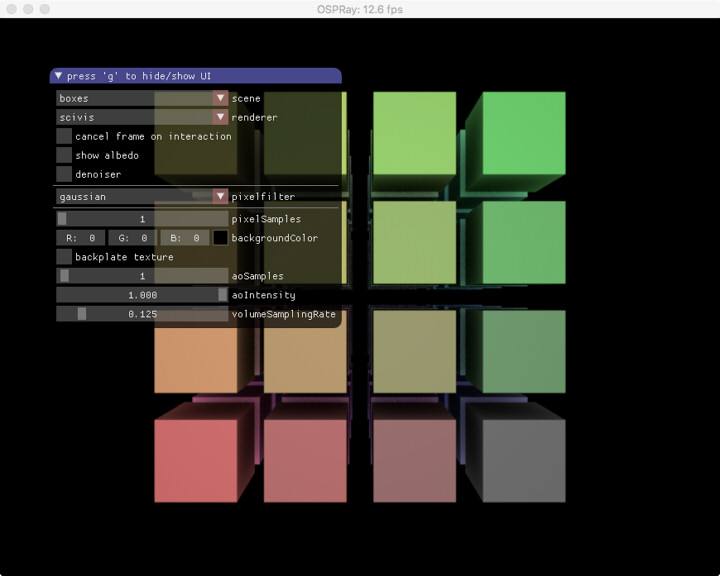Enable the backplate texture checkbox
Viewport: 720px width, 576px height.
pyautogui.click(x=64, y=257)
